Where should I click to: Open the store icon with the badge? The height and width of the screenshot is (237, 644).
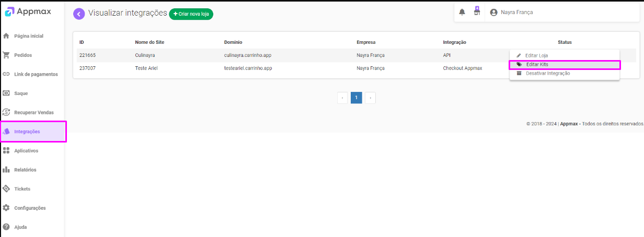(x=477, y=11)
